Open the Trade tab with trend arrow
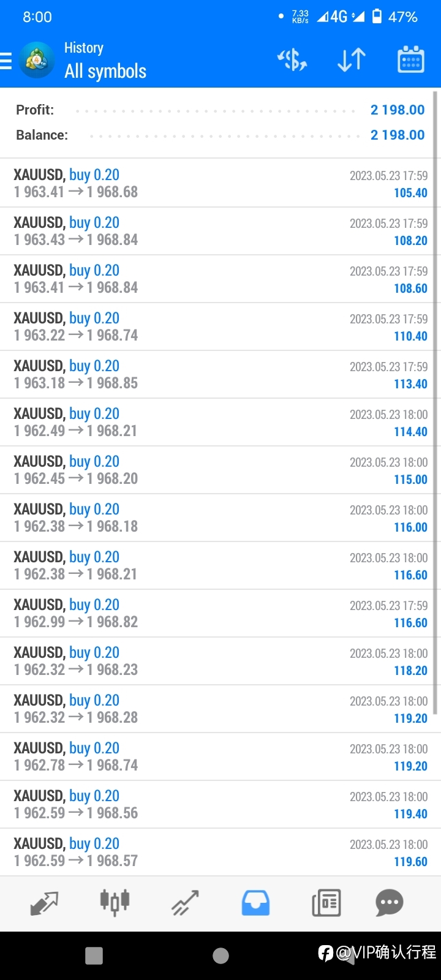The height and width of the screenshot is (980, 441). (185, 903)
